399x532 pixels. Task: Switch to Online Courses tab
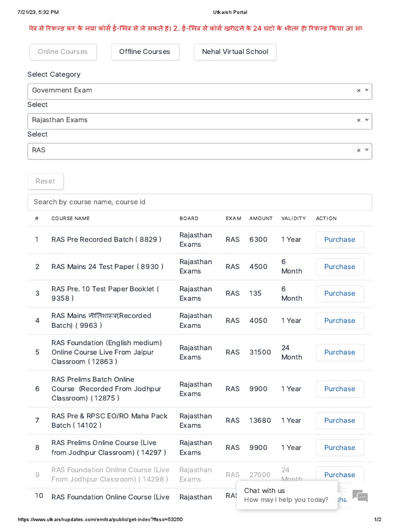[63, 52]
